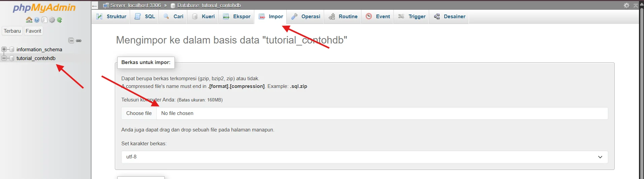Image resolution: width=644 pixels, height=179 pixels.
Task: Click the page title Mengimpor ke dalam basis data
Action: [x=231, y=40]
